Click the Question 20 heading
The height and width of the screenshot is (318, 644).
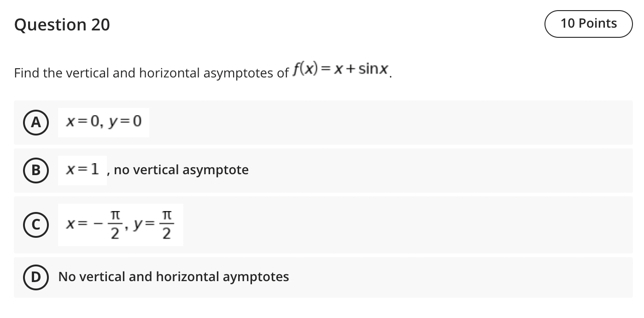62,24
